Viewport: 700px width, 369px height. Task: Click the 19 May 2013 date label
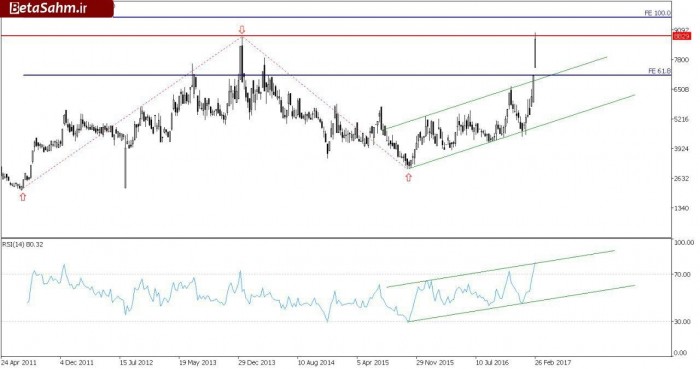tap(197, 363)
